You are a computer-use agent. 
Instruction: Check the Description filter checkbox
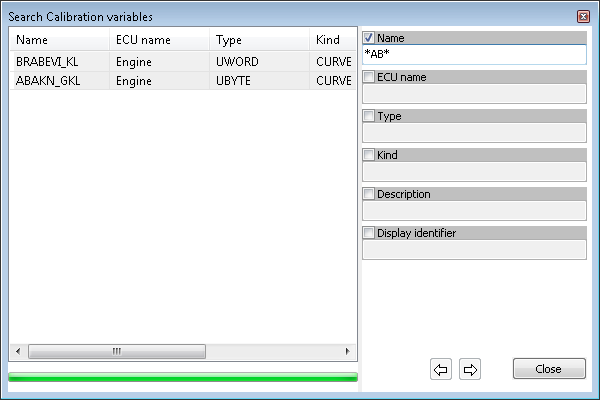click(368, 194)
